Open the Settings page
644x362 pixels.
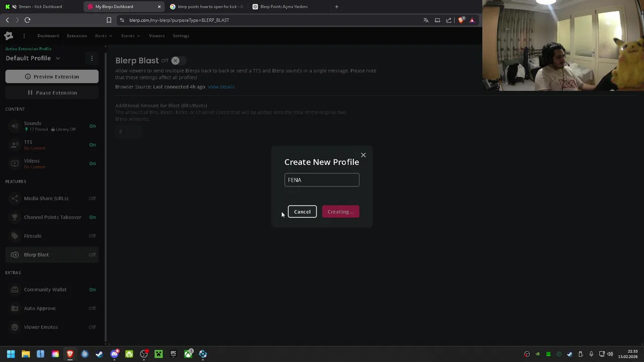tap(181, 36)
